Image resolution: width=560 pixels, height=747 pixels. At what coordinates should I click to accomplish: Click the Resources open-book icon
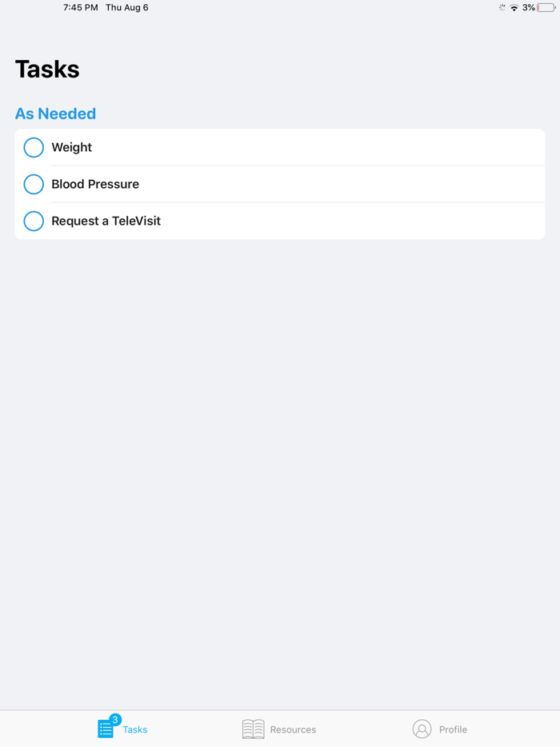(253, 729)
